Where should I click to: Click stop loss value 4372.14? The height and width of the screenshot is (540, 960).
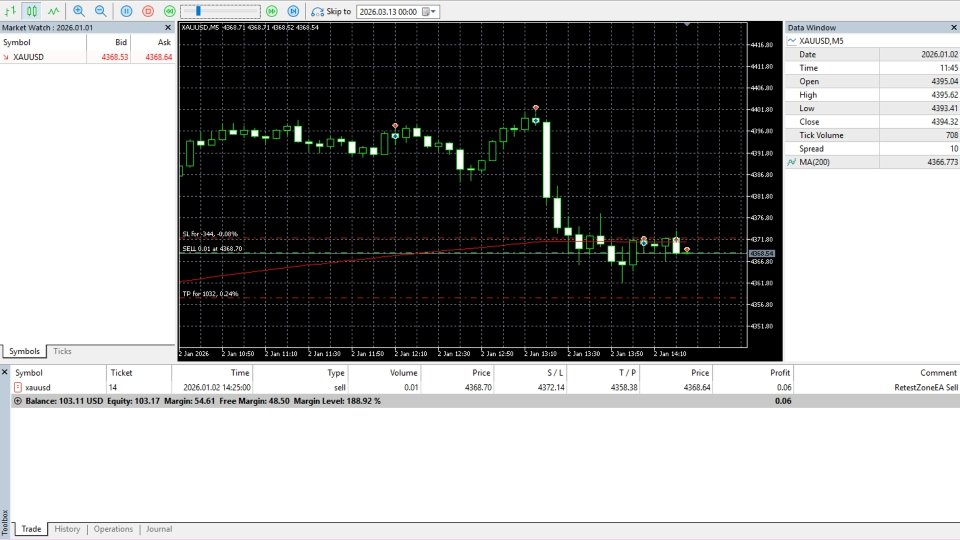(x=551, y=388)
